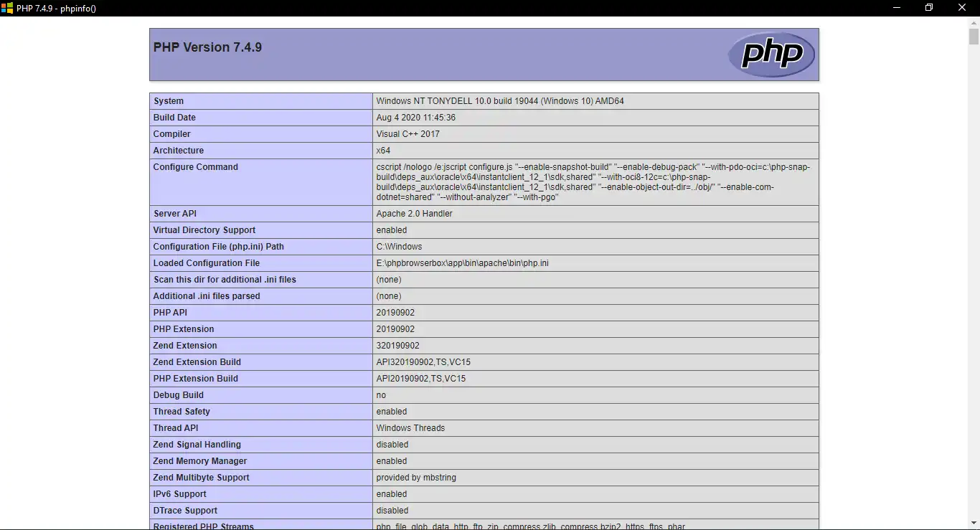The width and height of the screenshot is (980, 530).
Task: Click the 'Zend Signal Handling' label
Action: tap(197, 445)
